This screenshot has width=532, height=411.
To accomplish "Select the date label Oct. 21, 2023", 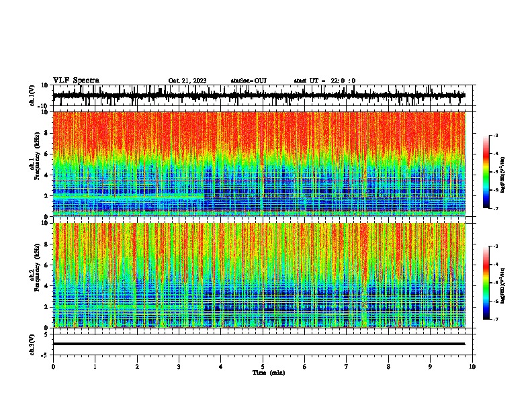I will click(187, 81).
